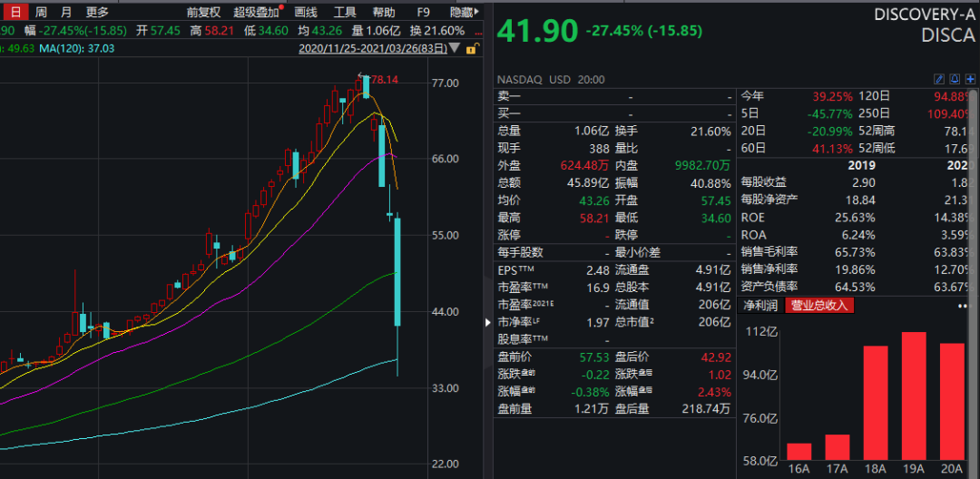Toggle the yellow padlock lock icon
This screenshot has height=479, width=980.
click(x=475, y=48)
